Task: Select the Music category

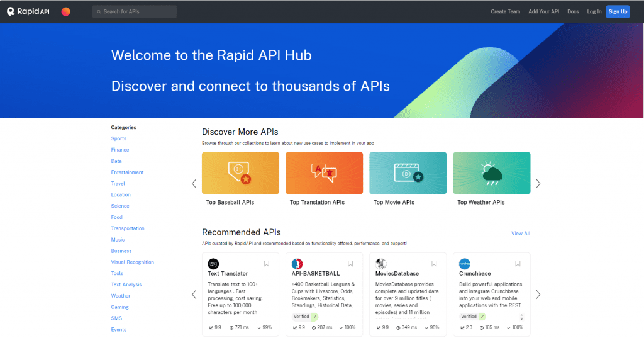Action: click(x=118, y=239)
